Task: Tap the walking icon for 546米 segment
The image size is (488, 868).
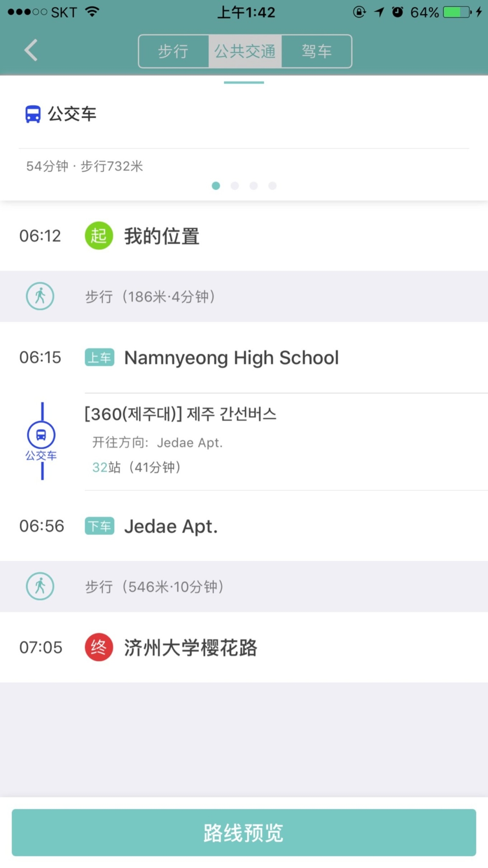Action: (40, 586)
